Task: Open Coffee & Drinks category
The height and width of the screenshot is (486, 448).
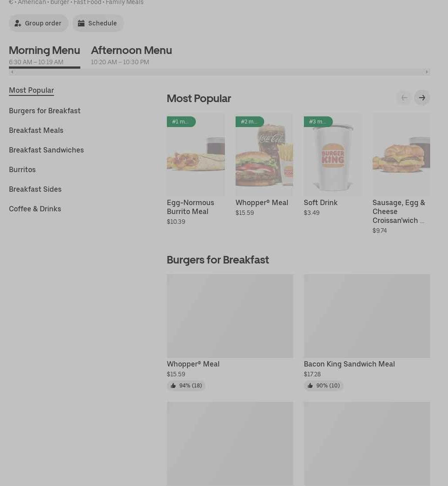Action: tap(35, 209)
